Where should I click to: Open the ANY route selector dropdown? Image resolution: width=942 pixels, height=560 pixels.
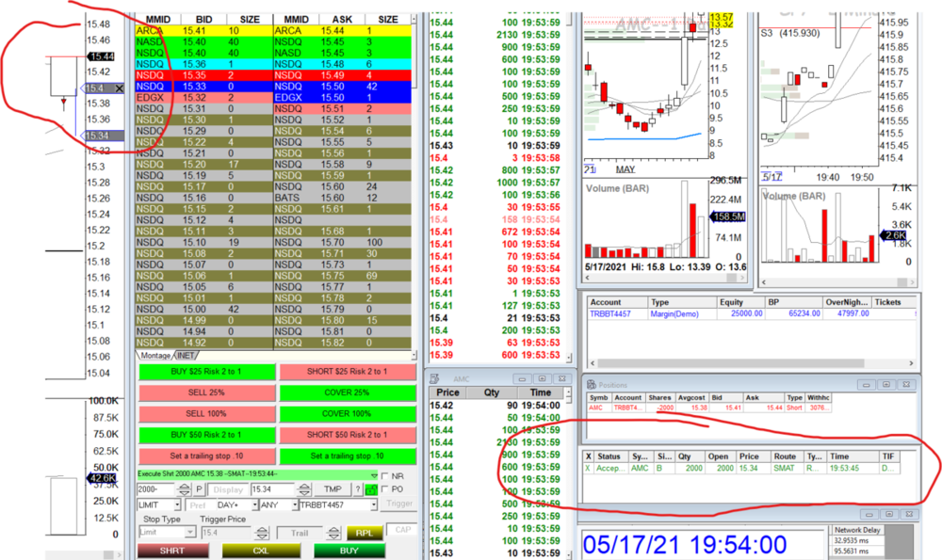(294, 504)
